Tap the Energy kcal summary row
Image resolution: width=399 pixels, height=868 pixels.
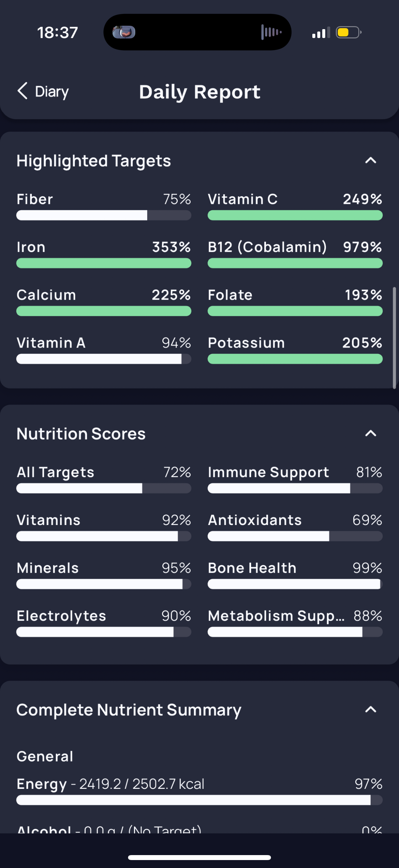(x=199, y=791)
